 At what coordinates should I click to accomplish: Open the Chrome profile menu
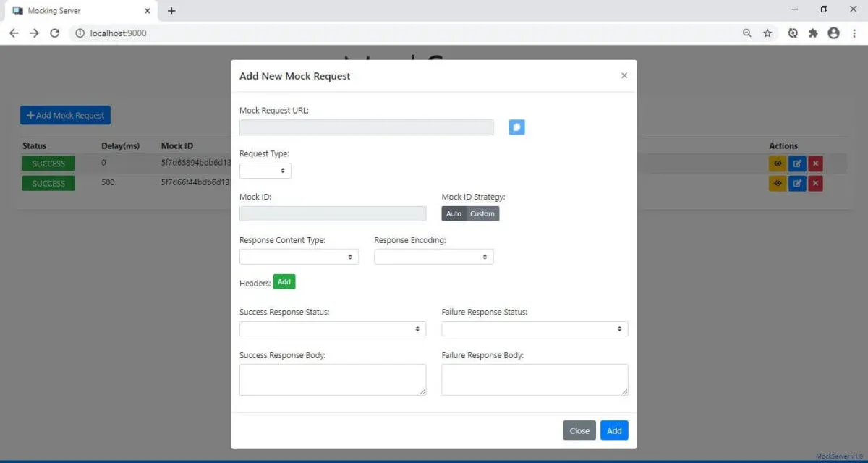click(833, 33)
